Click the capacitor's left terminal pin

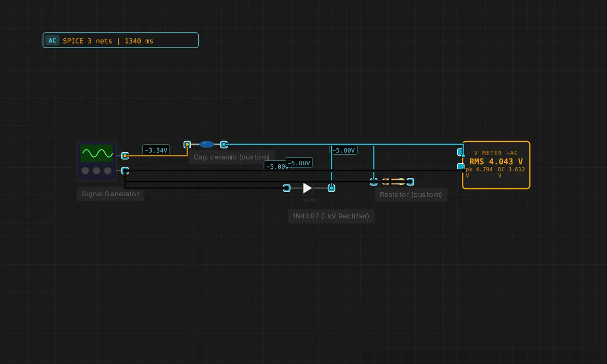point(187,145)
